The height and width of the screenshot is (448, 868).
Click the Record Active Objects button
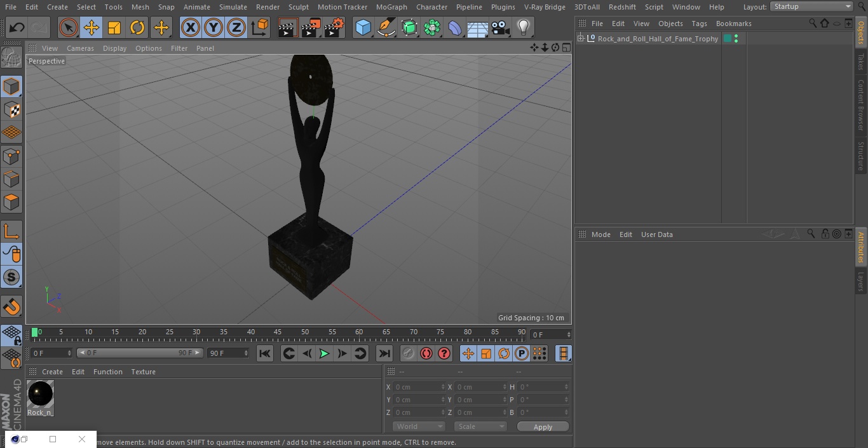click(x=409, y=353)
